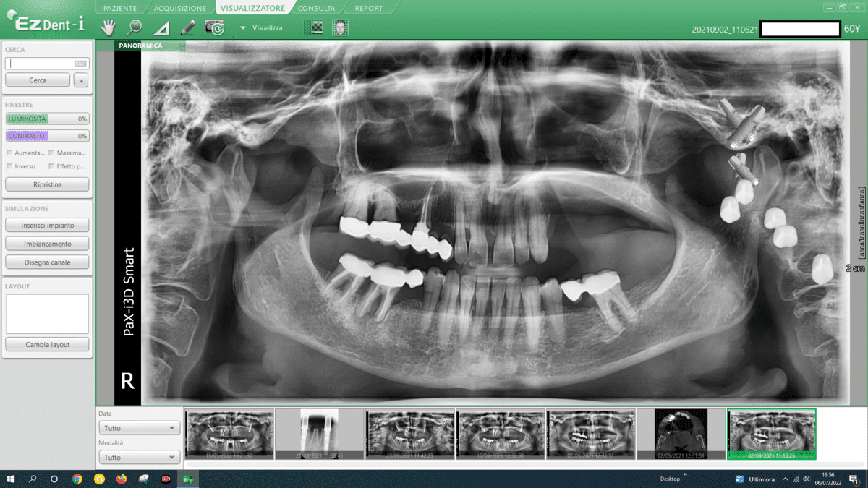Click the keyboard icon in search field
The height and width of the screenshot is (488, 868).
[80, 64]
